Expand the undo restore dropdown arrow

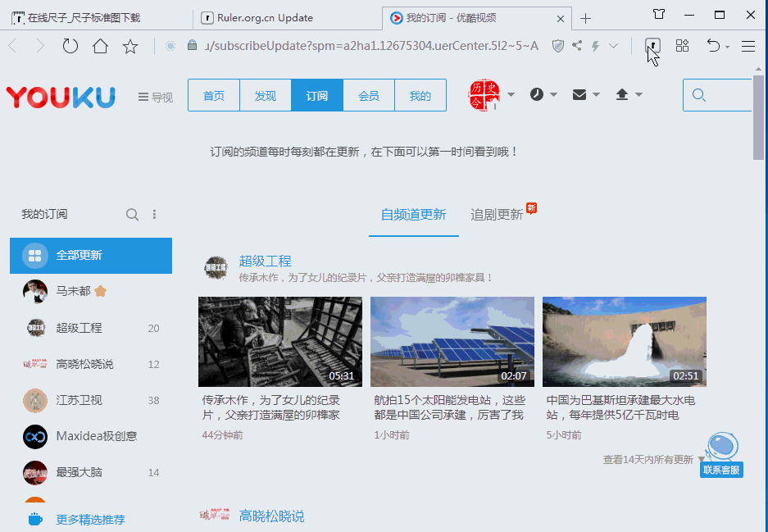click(x=727, y=47)
